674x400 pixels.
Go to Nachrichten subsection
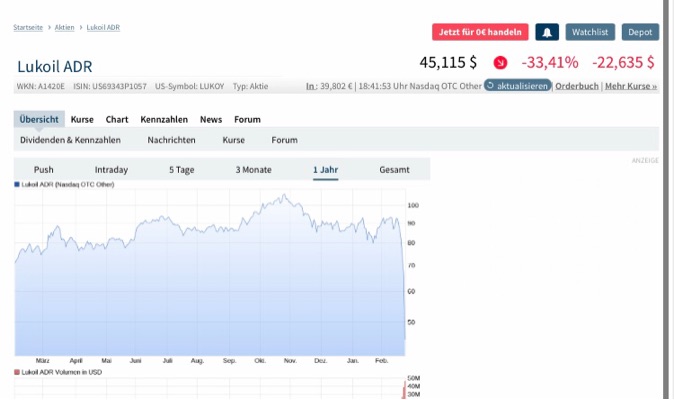pos(172,140)
